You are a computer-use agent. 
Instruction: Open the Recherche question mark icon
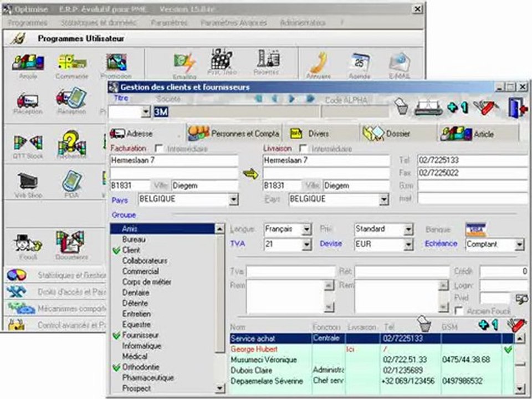point(71,142)
